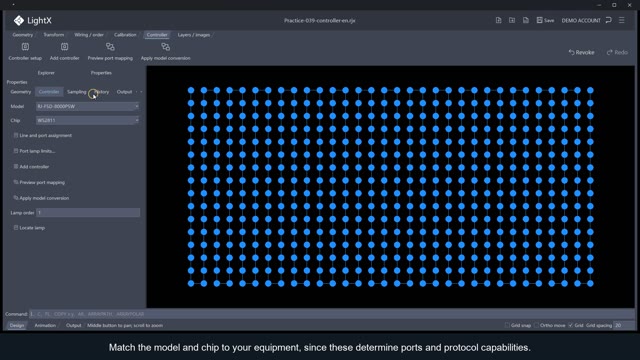Open Line and port assignment in properties
The width and height of the screenshot is (640, 360).
pos(42,135)
